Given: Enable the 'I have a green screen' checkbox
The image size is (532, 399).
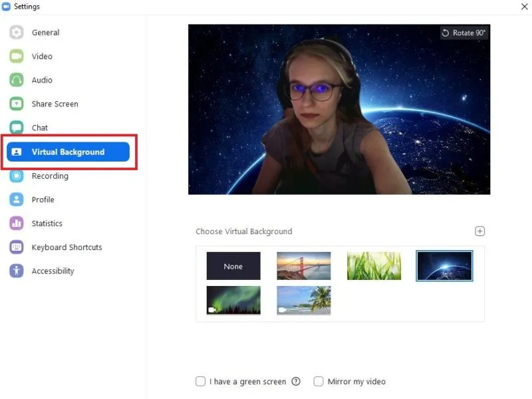Looking at the screenshot, I should (201, 382).
